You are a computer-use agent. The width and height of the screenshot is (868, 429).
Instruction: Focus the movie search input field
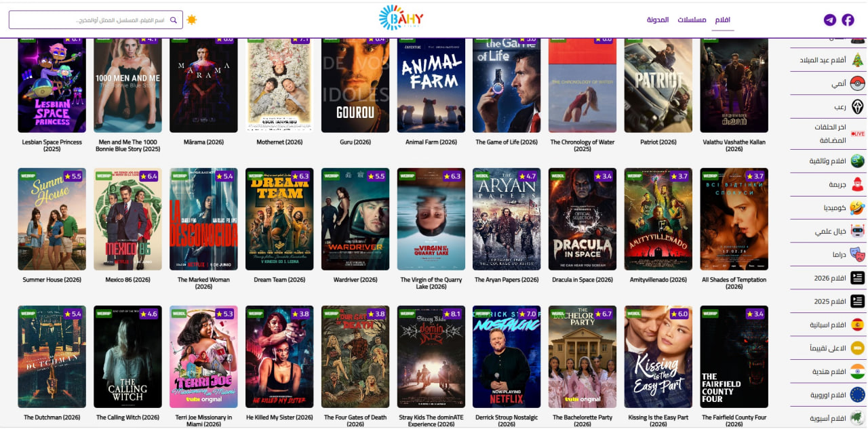tap(96, 20)
